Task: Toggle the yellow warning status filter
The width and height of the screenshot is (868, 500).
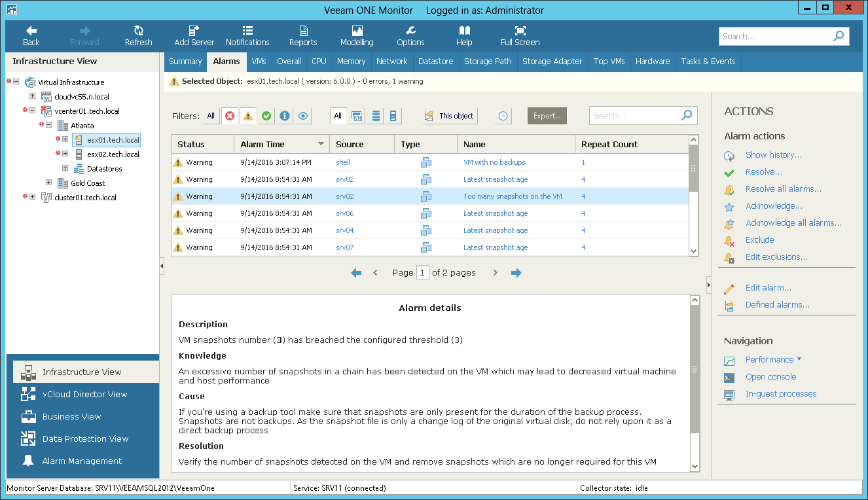Action: [248, 116]
